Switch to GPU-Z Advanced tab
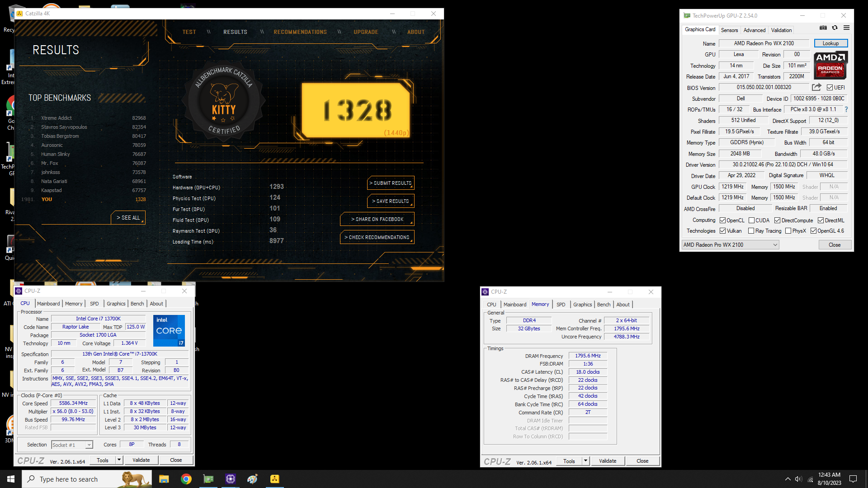 tap(755, 30)
